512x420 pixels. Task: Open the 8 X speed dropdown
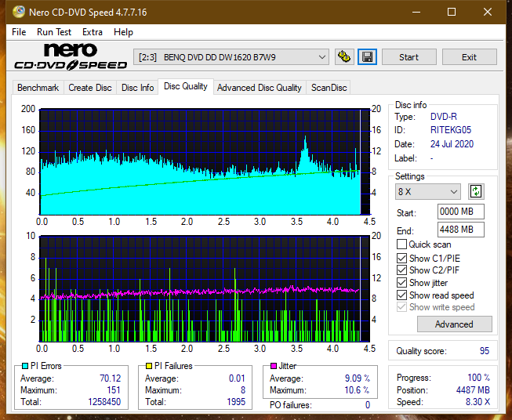[428, 191]
